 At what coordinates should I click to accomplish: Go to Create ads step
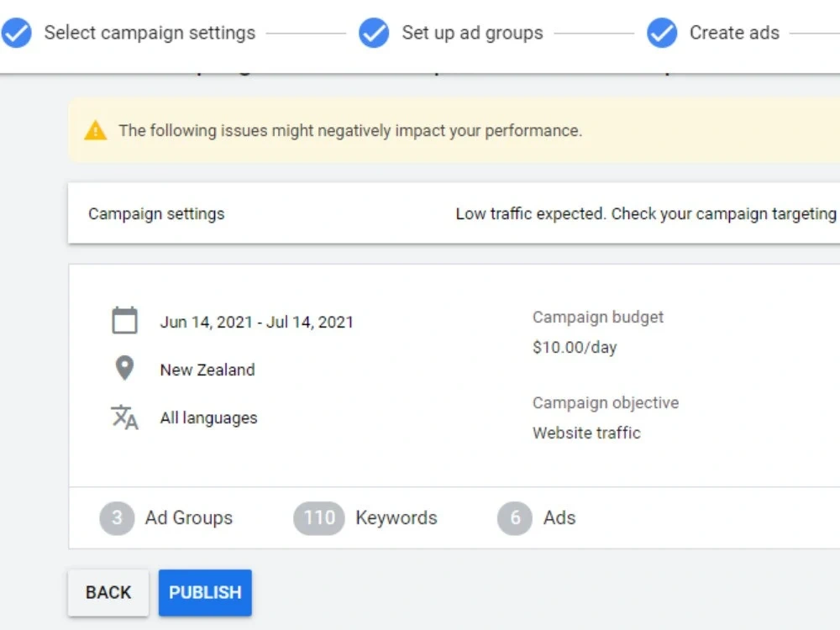734,33
